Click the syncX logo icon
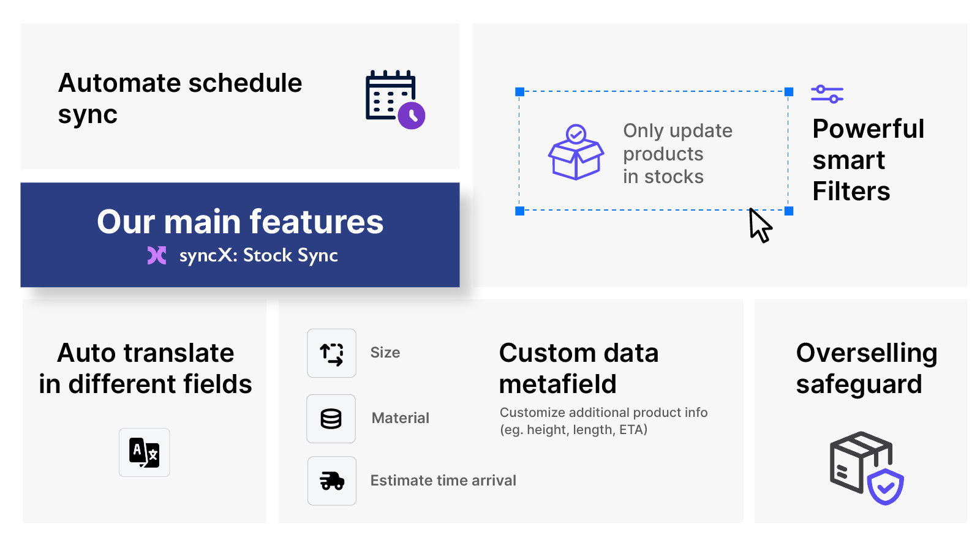980x551 pixels. [x=157, y=255]
